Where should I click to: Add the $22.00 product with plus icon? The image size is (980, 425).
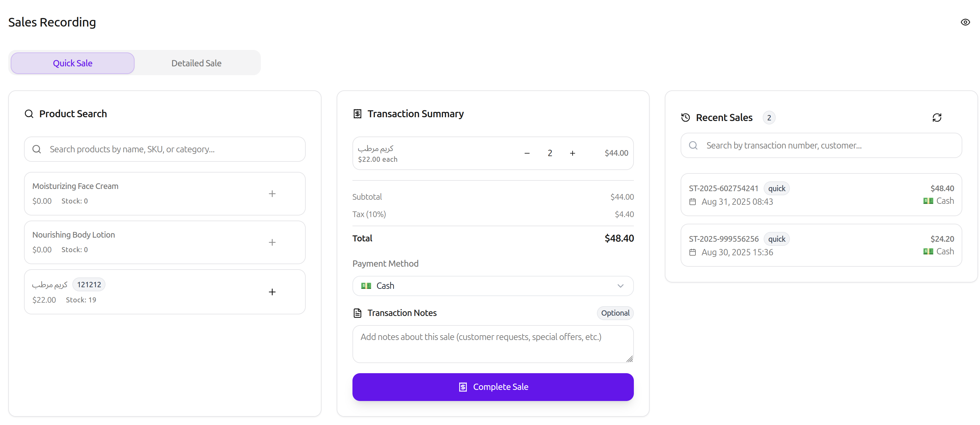pos(272,292)
